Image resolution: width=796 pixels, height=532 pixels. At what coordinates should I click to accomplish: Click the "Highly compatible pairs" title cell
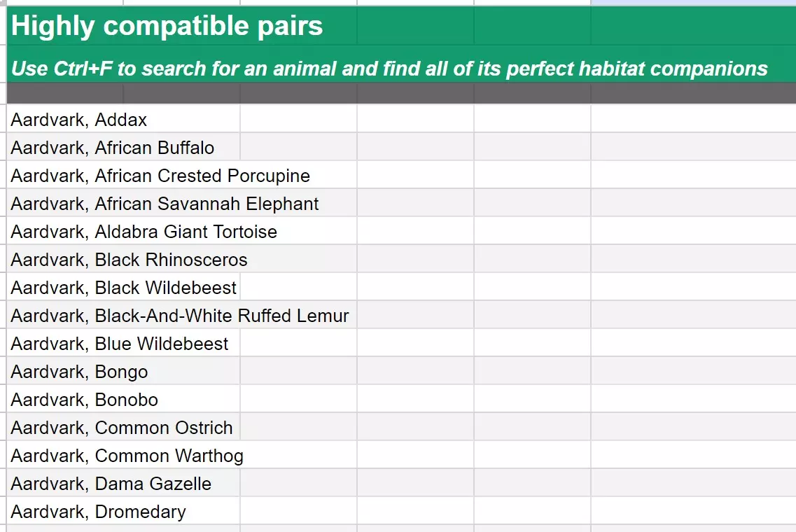[x=167, y=27]
